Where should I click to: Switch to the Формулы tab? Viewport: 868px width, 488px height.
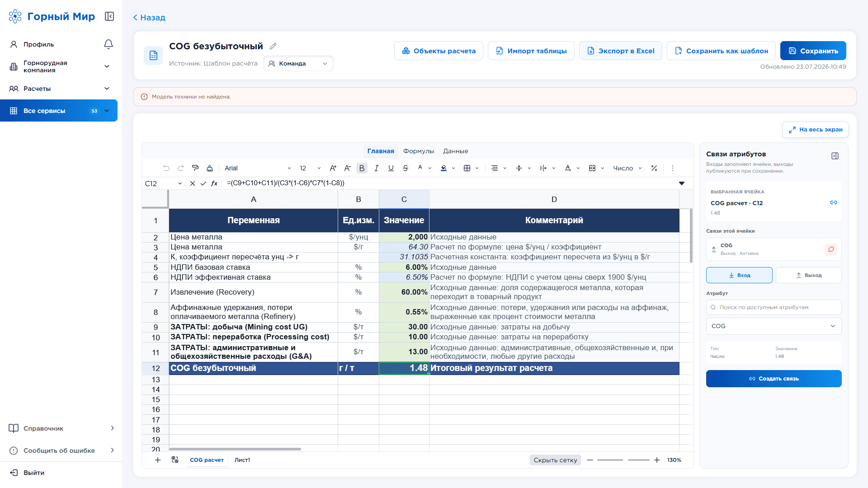(418, 151)
